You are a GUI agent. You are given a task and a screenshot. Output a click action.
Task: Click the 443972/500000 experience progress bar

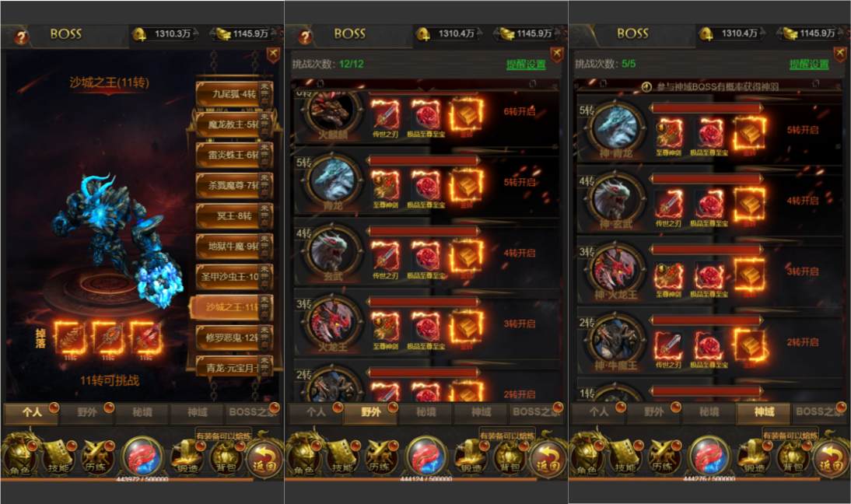pos(142,480)
